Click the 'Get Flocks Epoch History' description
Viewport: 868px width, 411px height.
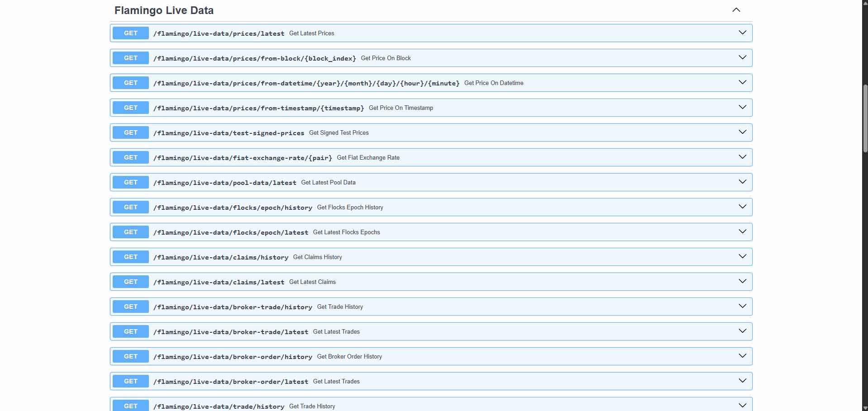tap(350, 207)
